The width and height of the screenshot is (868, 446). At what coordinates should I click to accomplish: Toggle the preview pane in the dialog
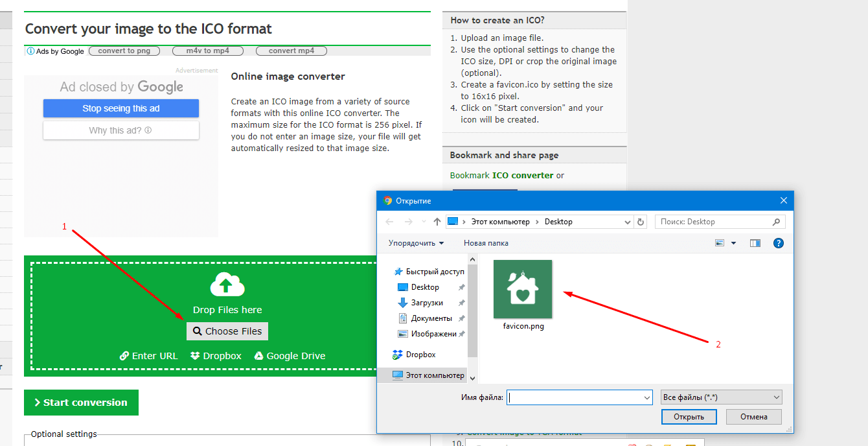[757, 242]
